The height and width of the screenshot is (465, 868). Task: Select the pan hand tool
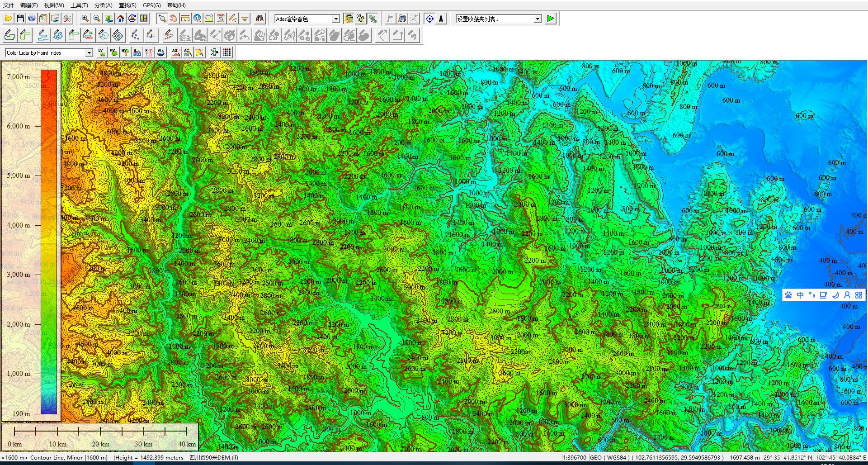[x=174, y=19]
